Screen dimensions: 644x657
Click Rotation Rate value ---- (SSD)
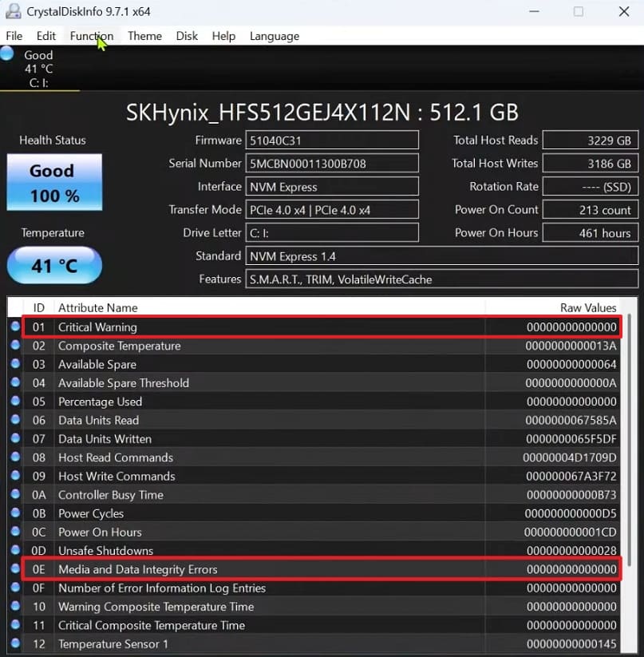(x=591, y=187)
